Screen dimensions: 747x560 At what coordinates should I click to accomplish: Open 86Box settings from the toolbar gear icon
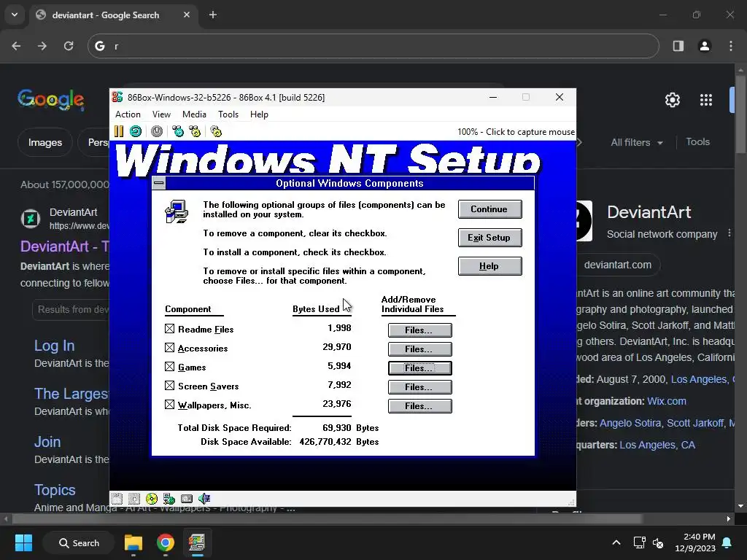pos(216,131)
